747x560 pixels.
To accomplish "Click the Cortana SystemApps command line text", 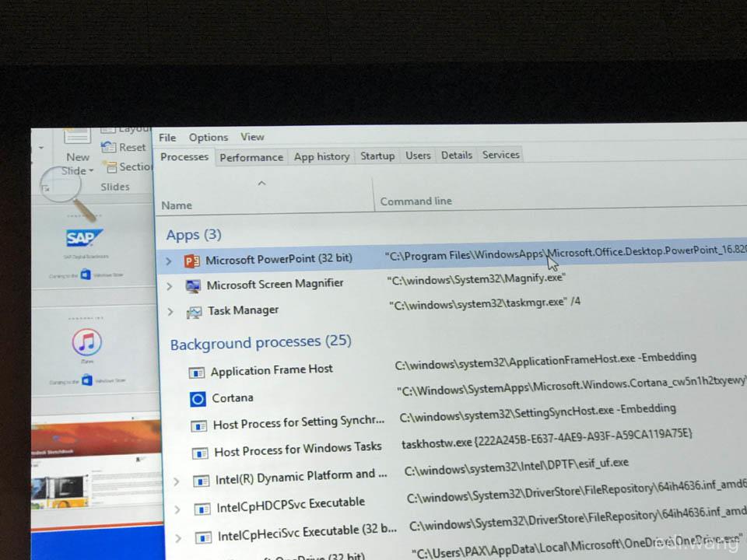I will [x=572, y=387].
